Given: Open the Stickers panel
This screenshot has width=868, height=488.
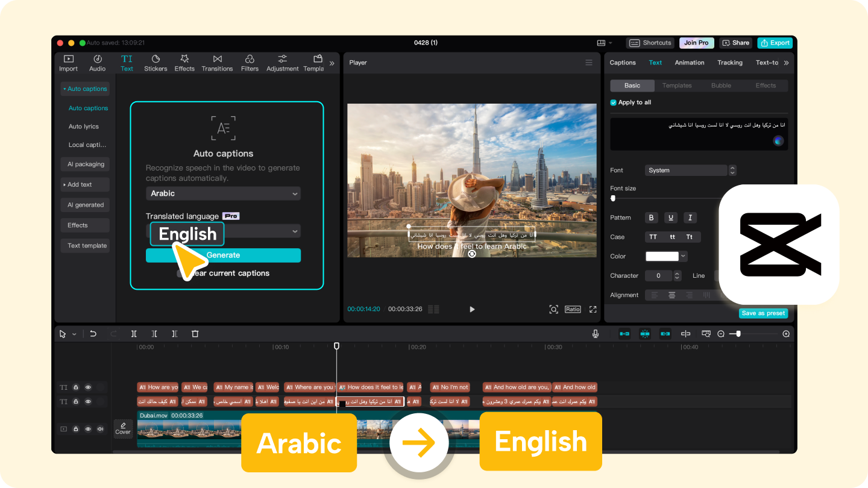Looking at the screenshot, I should 156,63.
